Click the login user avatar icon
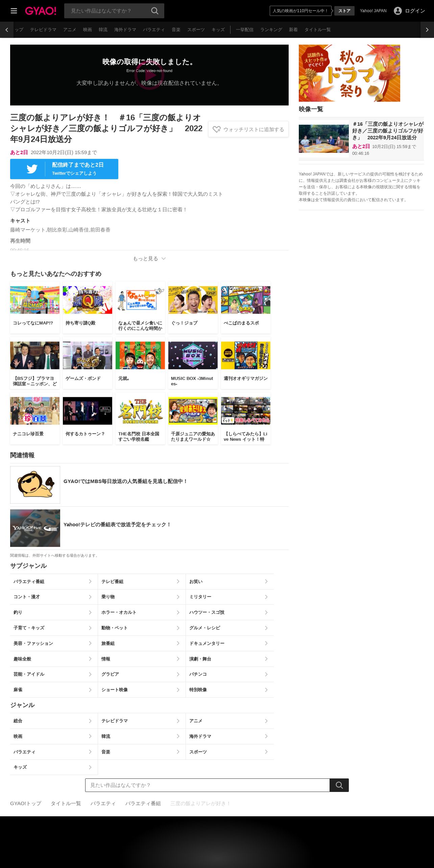The image size is (434, 868). click(398, 11)
